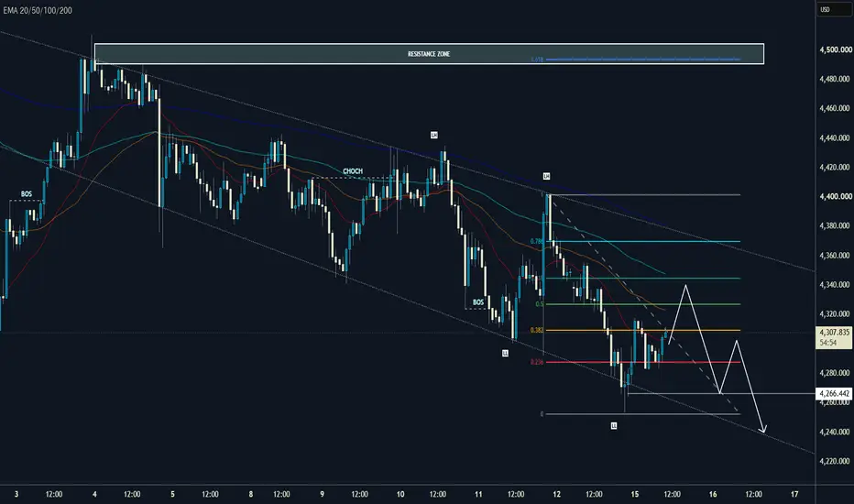
Task: Click date 3 on the time axis
Action: pos(16,494)
